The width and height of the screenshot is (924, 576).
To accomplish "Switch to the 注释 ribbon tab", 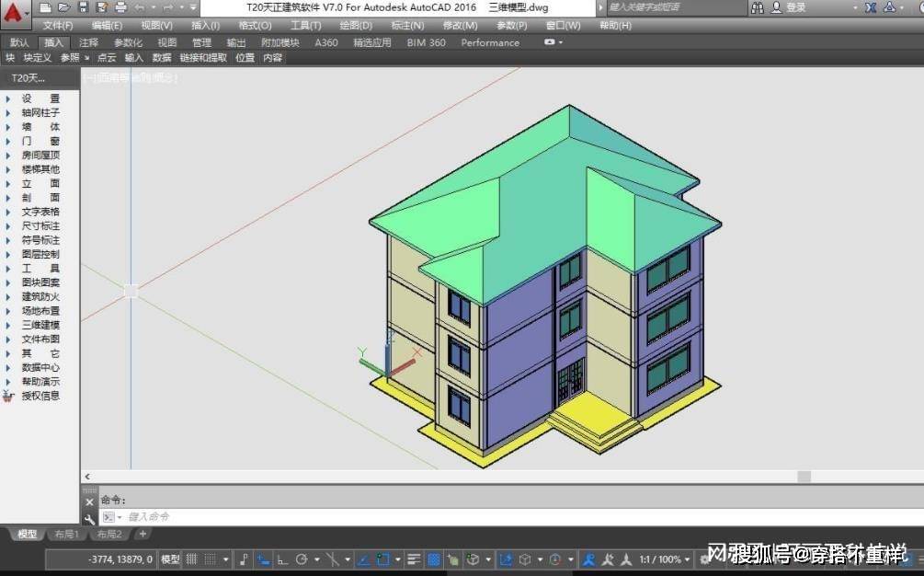I will (x=88, y=42).
